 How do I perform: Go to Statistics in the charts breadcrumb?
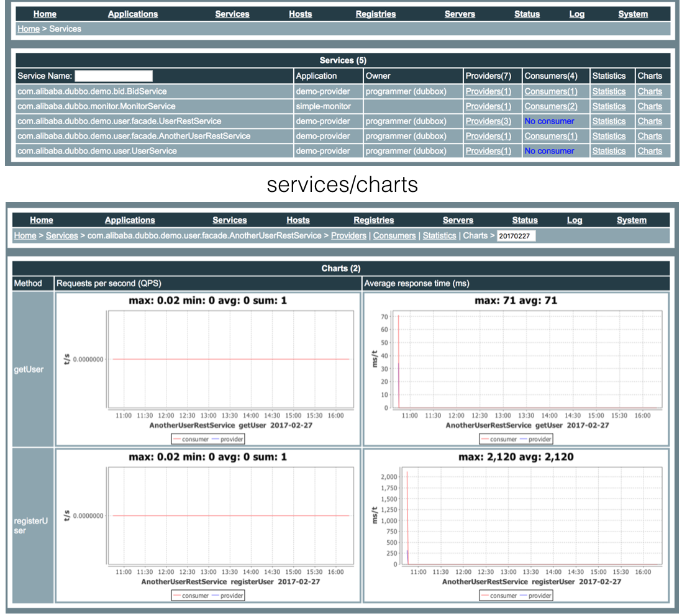point(439,235)
